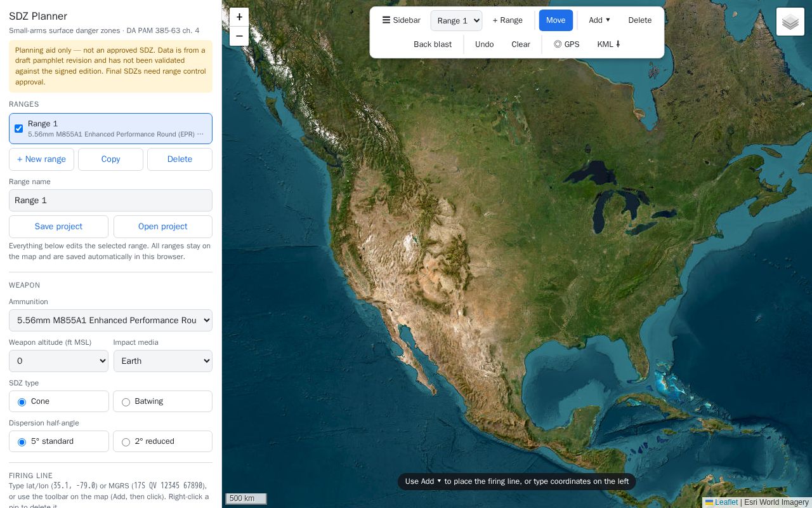
Task: Open the map layers control
Action: (x=790, y=22)
